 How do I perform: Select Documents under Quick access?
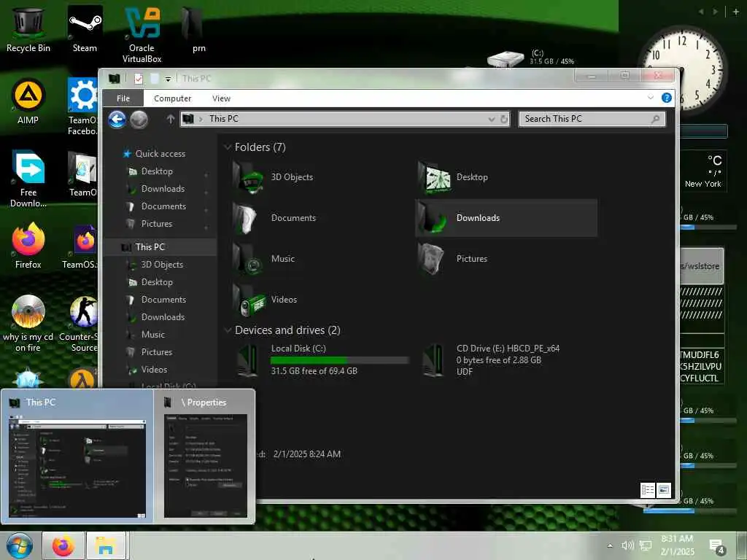pos(163,206)
